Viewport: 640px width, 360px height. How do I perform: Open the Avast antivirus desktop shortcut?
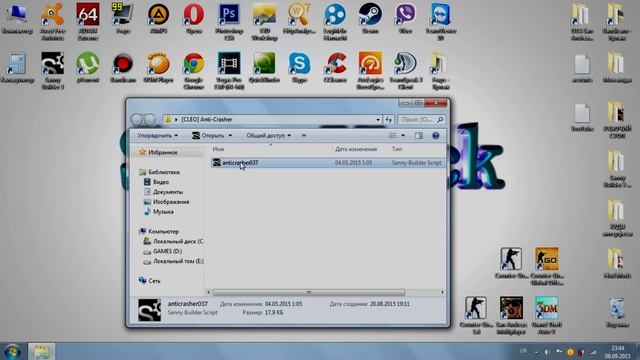pyautogui.click(x=53, y=22)
